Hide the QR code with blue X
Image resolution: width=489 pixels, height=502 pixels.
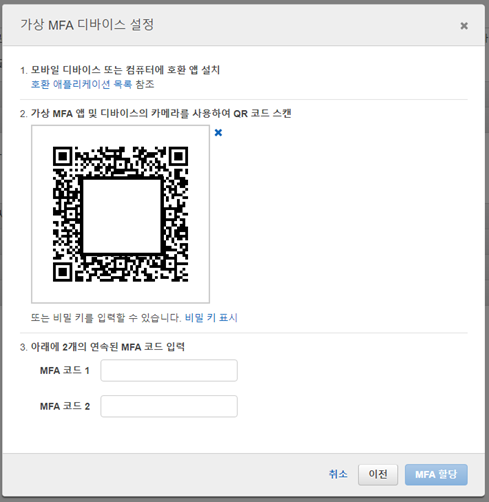(x=218, y=133)
